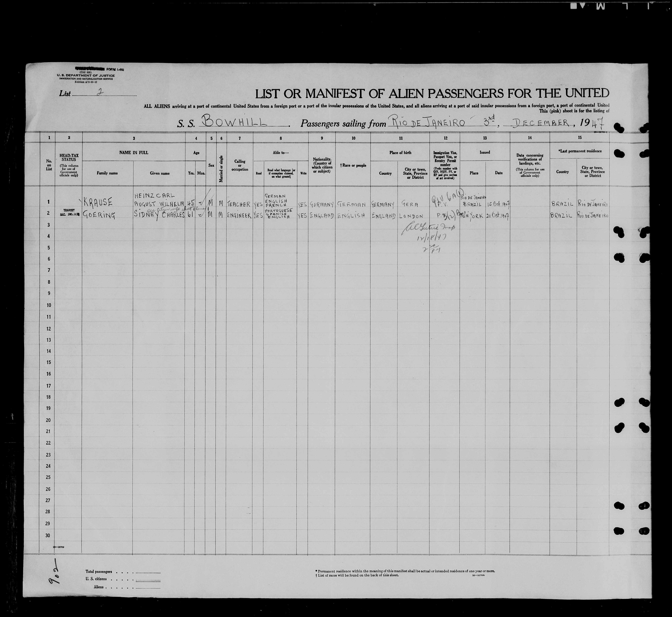Click the race entry GERMAN
Screen dimensions: 672x617
coord(351,204)
